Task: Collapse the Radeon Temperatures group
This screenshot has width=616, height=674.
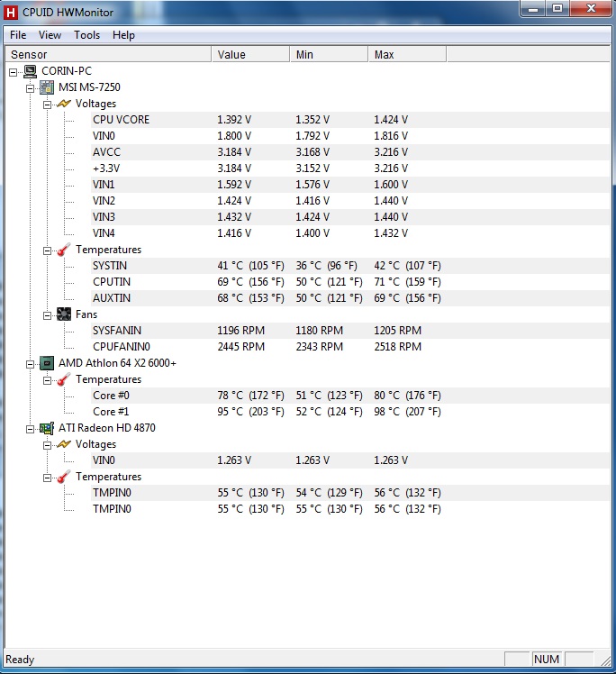Action: pos(47,478)
